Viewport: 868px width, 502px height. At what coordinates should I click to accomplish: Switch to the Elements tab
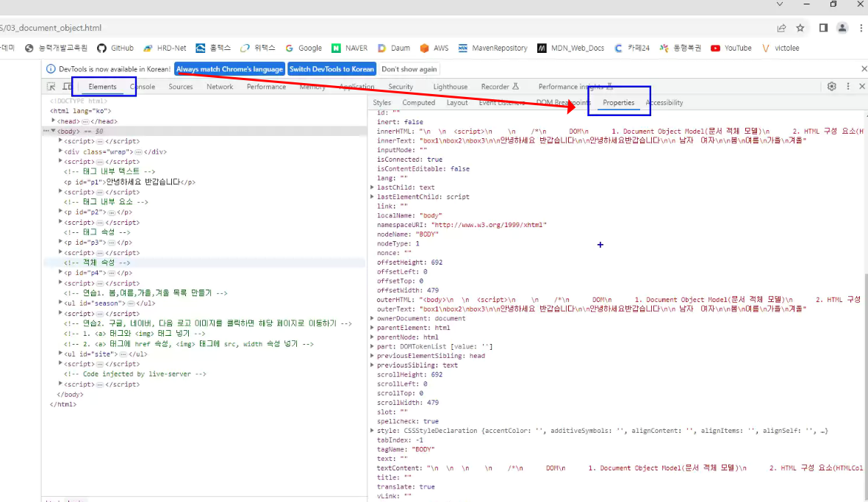point(102,87)
